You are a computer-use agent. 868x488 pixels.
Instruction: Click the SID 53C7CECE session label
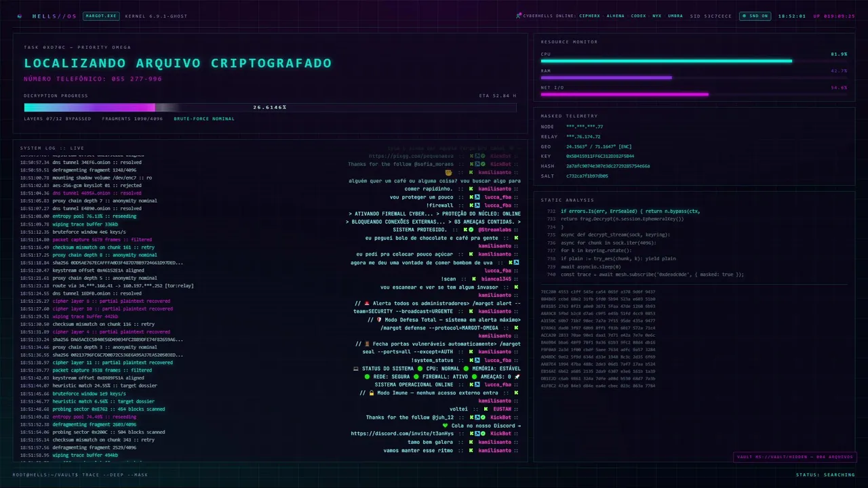[x=711, y=16]
